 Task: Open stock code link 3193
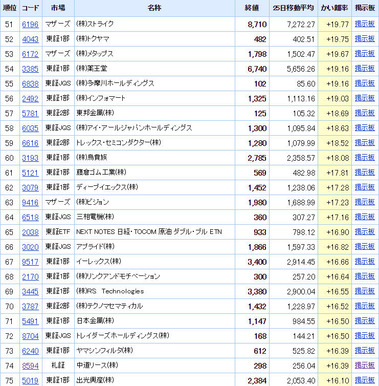(30, 158)
